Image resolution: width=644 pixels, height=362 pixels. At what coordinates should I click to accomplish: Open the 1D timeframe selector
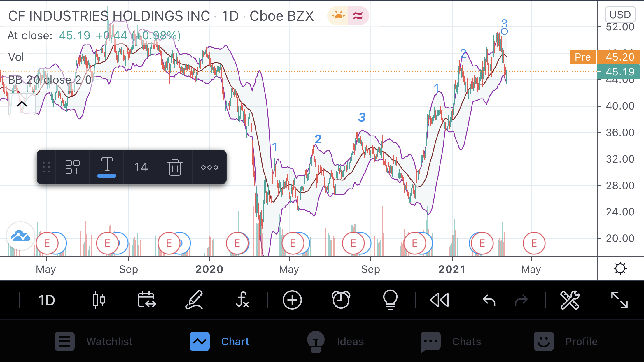click(47, 300)
